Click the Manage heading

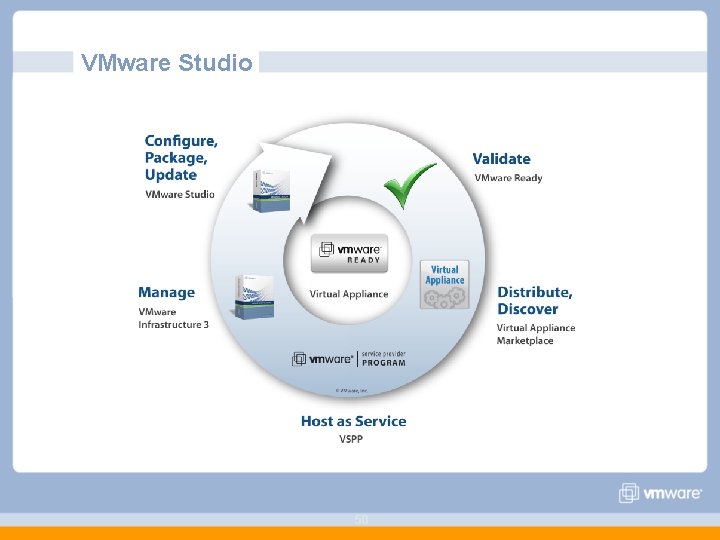point(167,292)
